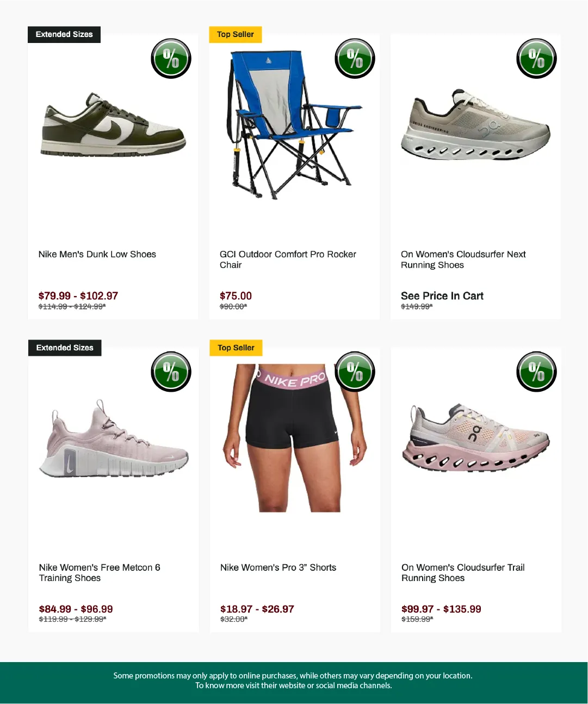Click the percent badge on the Nike Pro Shorts card

(x=355, y=372)
